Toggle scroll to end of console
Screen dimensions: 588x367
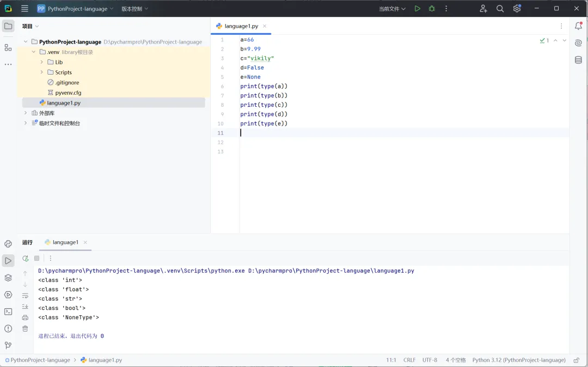(x=25, y=307)
